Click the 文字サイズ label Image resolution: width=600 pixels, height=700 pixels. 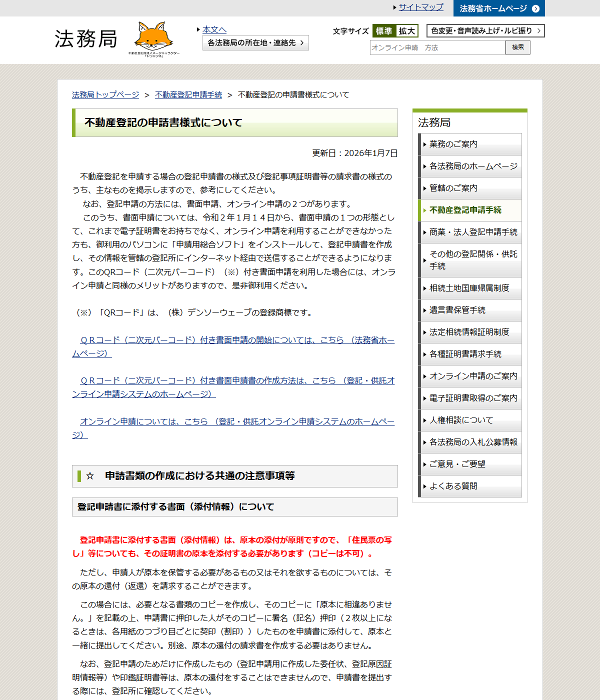coord(350,31)
